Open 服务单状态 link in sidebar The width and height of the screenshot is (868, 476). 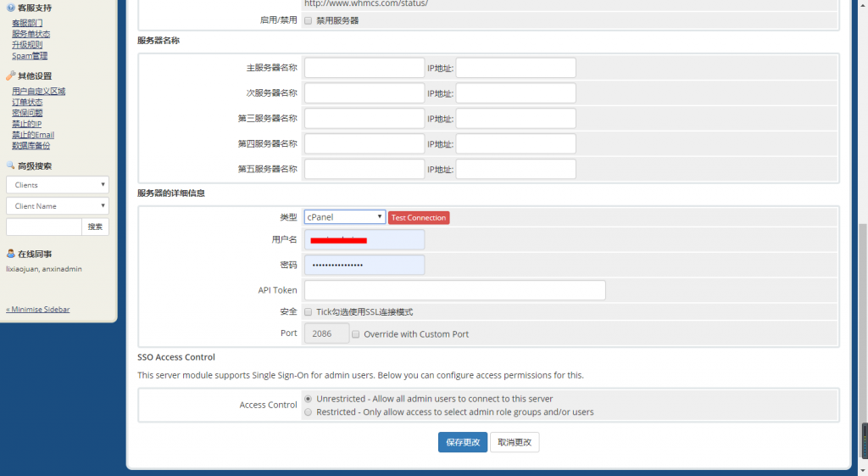pyautogui.click(x=31, y=34)
